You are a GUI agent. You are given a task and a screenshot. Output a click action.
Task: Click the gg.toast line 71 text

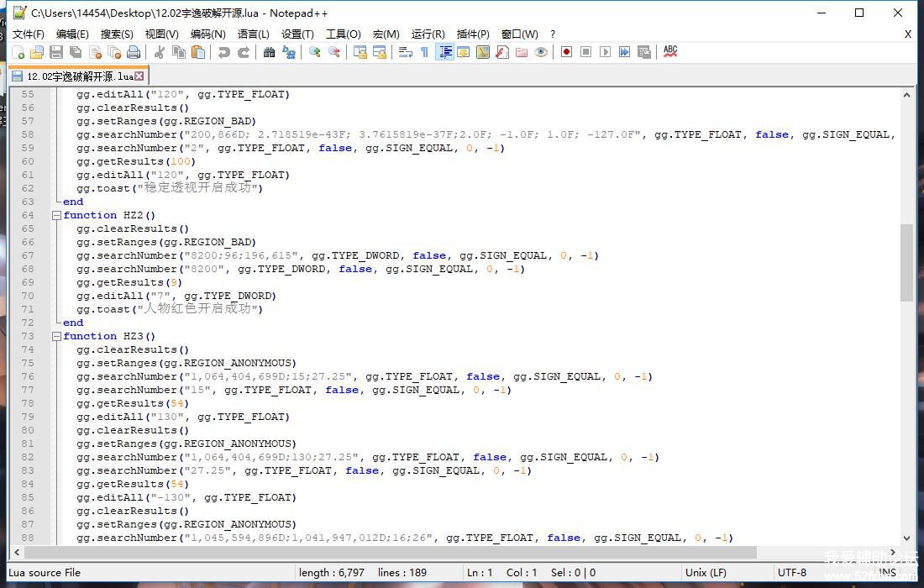coord(169,309)
